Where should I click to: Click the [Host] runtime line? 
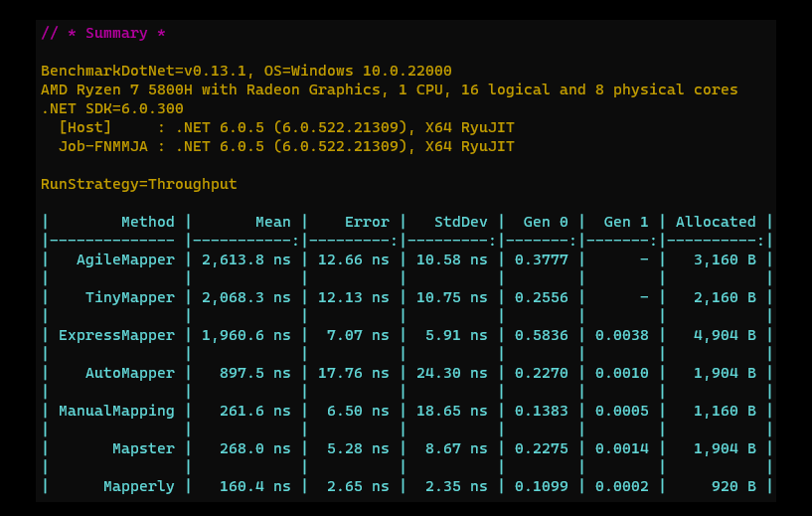286,127
